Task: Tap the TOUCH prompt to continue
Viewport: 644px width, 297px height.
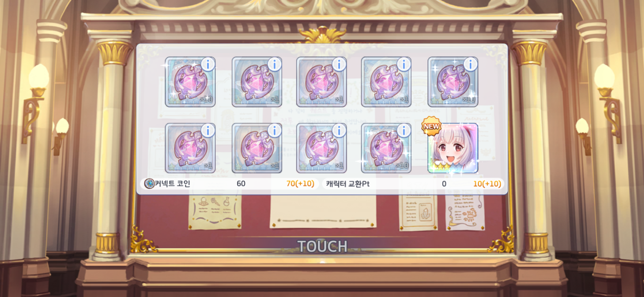Action: (322, 246)
